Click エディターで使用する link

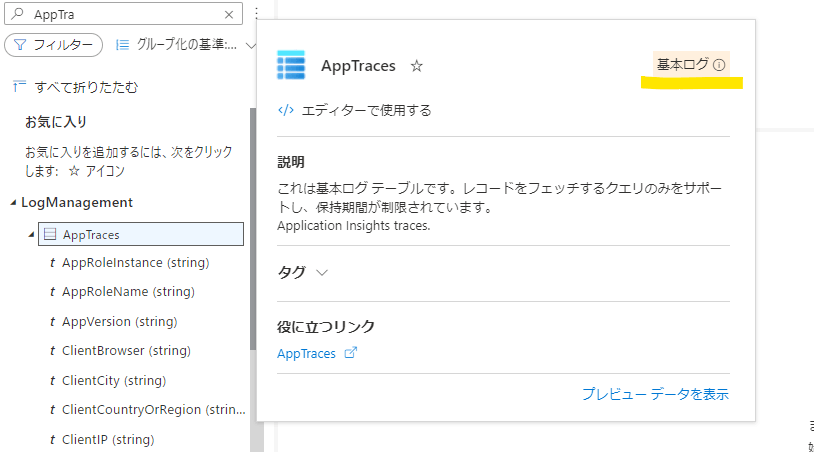point(367,111)
